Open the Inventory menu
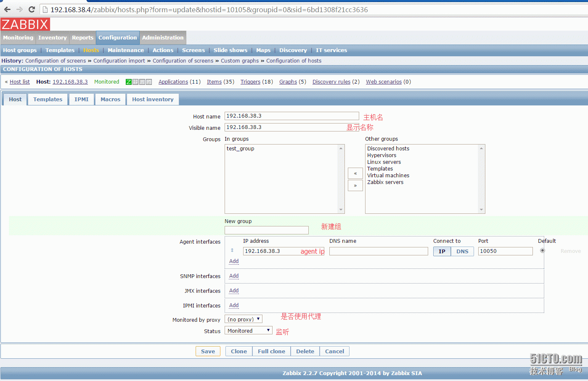Image resolution: width=588 pixels, height=381 pixels. 53,37
